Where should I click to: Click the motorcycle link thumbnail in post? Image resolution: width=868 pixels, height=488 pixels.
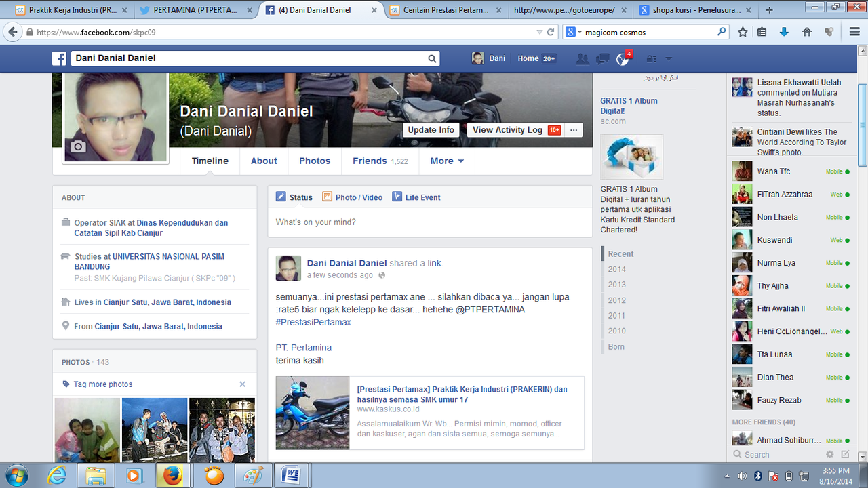click(313, 413)
